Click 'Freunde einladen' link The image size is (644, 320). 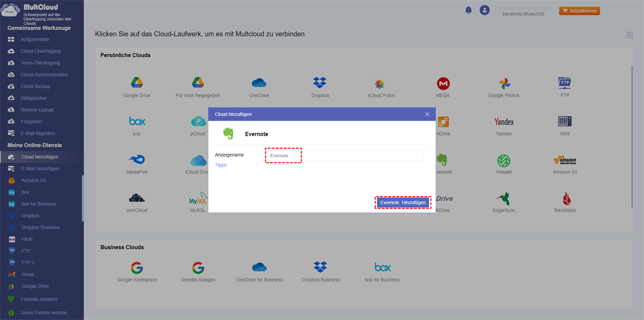click(x=39, y=299)
